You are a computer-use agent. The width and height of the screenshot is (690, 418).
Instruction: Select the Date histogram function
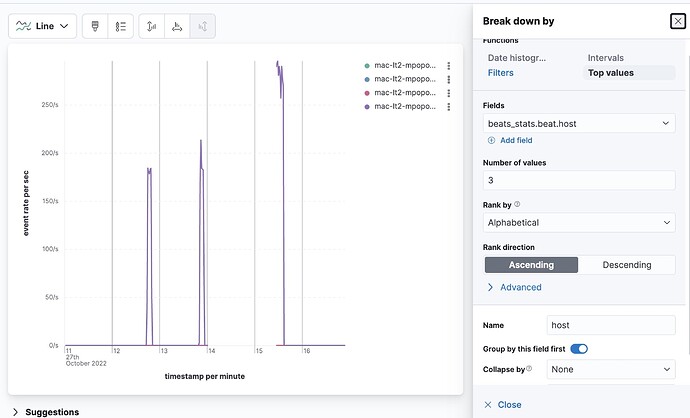[517, 58]
